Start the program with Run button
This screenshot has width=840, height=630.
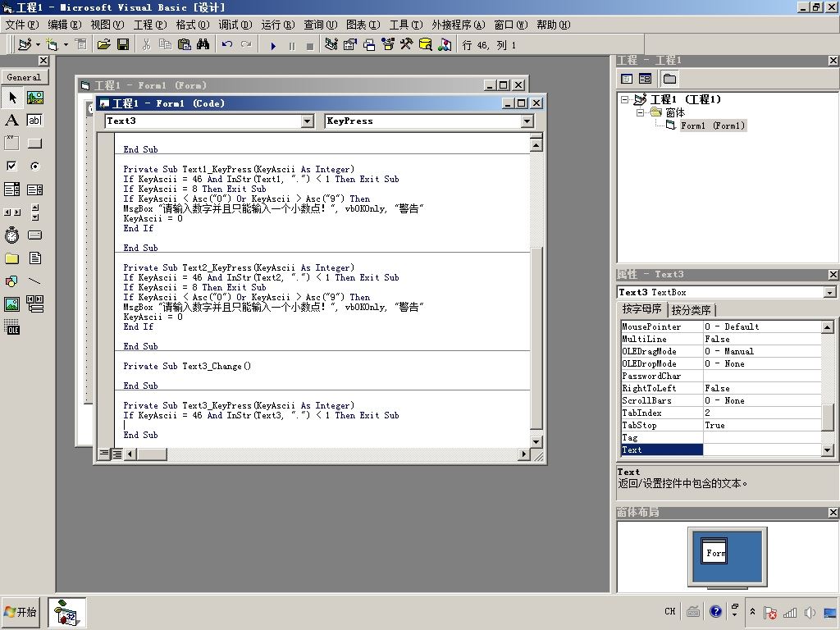[x=273, y=46]
